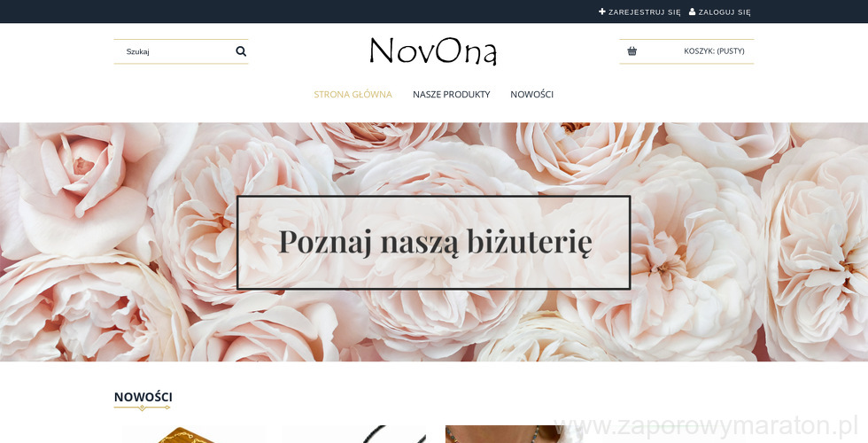The height and width of the screenshot is (443, 868).
Task: Click the NovOna logo
Action: pos(433,51)
